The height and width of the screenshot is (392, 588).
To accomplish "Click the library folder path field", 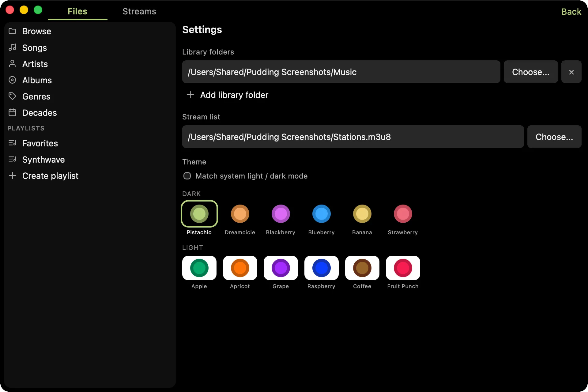I will [341, 72].
